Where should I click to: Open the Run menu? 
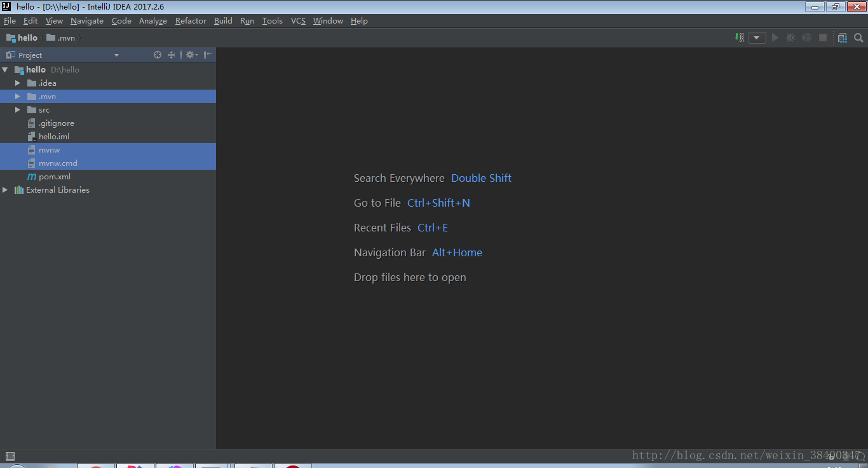247,20
